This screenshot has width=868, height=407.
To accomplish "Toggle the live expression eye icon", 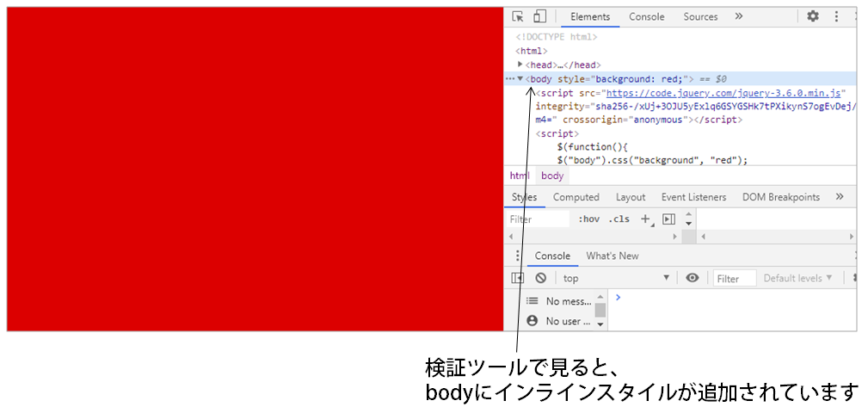I will point(692,277).
